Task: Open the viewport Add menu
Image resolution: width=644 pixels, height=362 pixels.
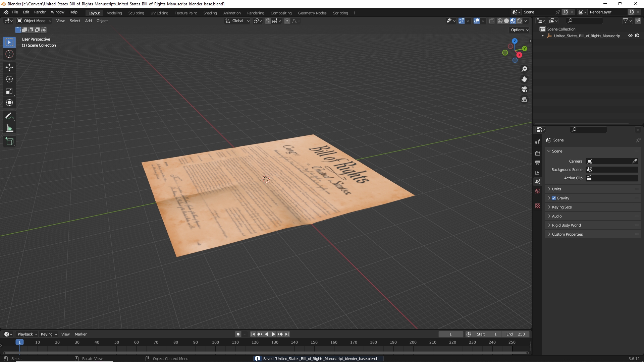Action: [88, 21]
